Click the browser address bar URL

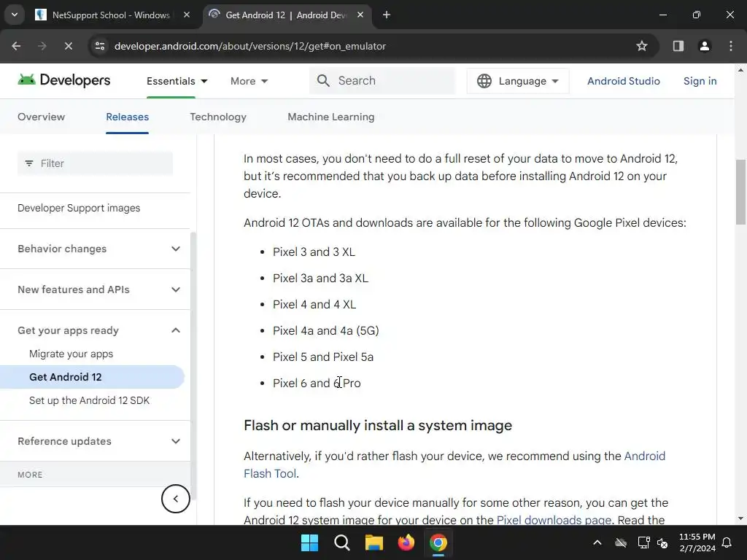click(250, 46)
